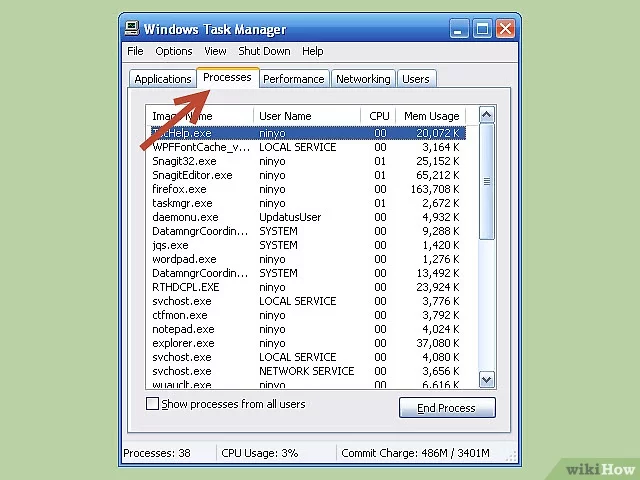Click the 9,288 K memory value
Screen dimensions: 640x480
pos(441,231)
